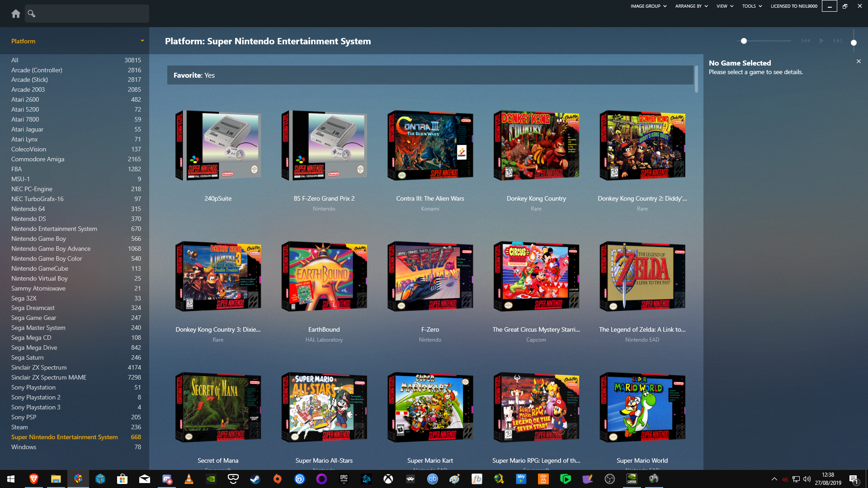Select the 240pSuite box art
Viewport: 868px width, 488px height.
[218, 145]
